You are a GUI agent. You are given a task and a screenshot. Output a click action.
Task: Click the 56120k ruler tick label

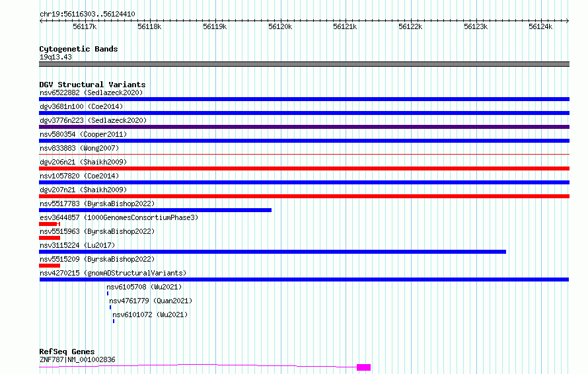(x=280, y=26)
